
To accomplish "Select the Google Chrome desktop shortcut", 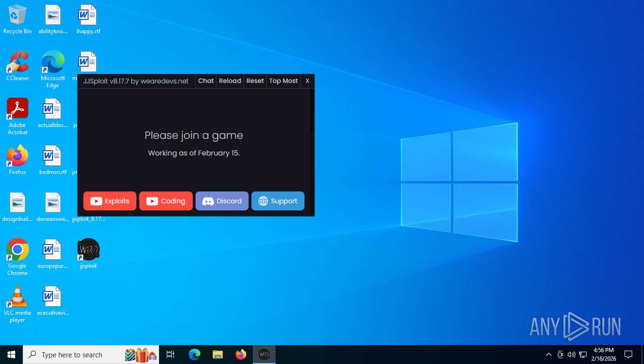I will pyautogui.click(x=18, y=257).
